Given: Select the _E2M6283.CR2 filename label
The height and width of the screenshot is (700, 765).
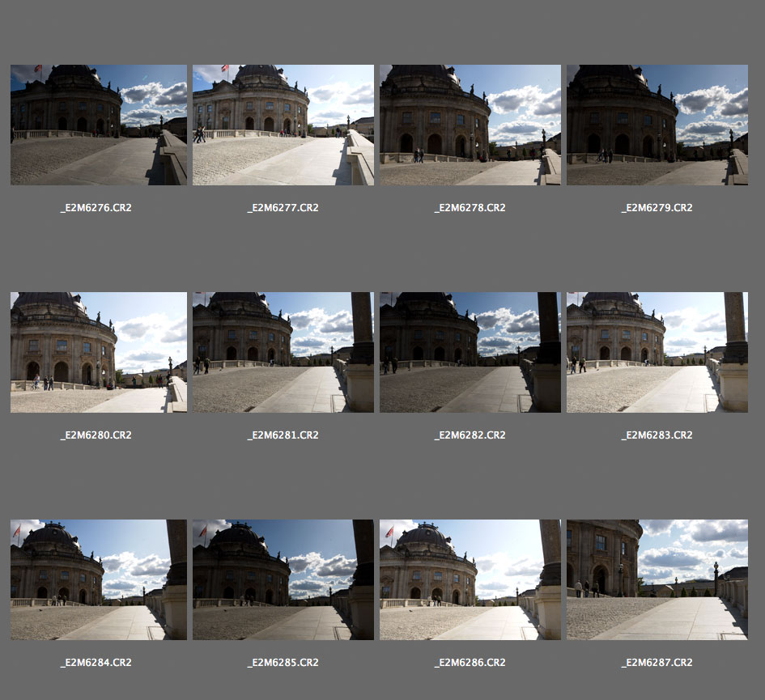Looking at the screenshot, I should pos(657,435).
